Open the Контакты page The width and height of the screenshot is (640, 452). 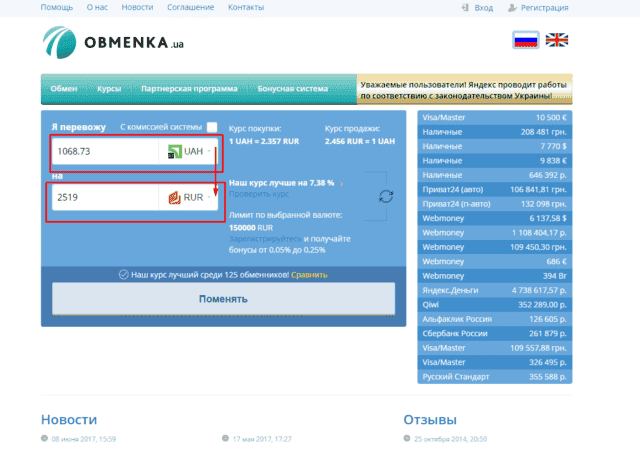246,7
